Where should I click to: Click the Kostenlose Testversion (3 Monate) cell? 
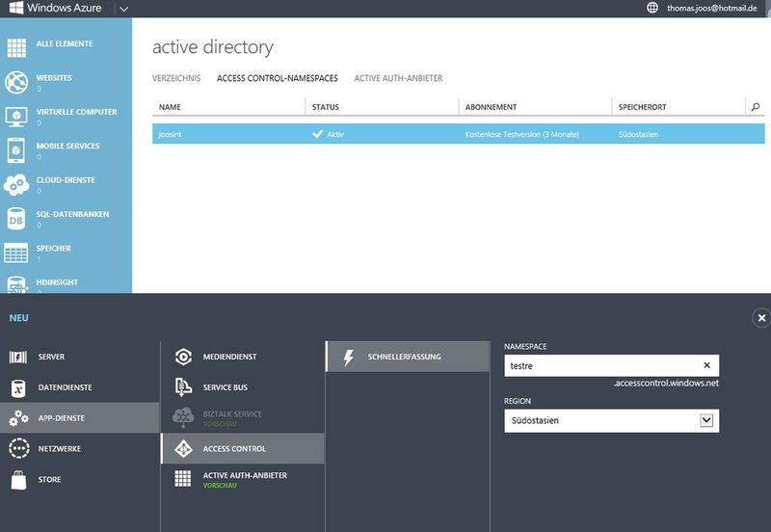[521, 134]
